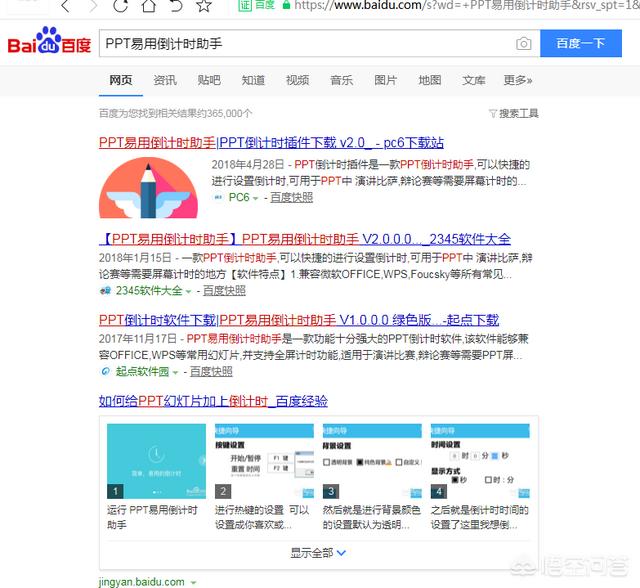Screen dimensions: 640x588
Task: Click the PC6 site favicon icon
Action: (219, 197)
